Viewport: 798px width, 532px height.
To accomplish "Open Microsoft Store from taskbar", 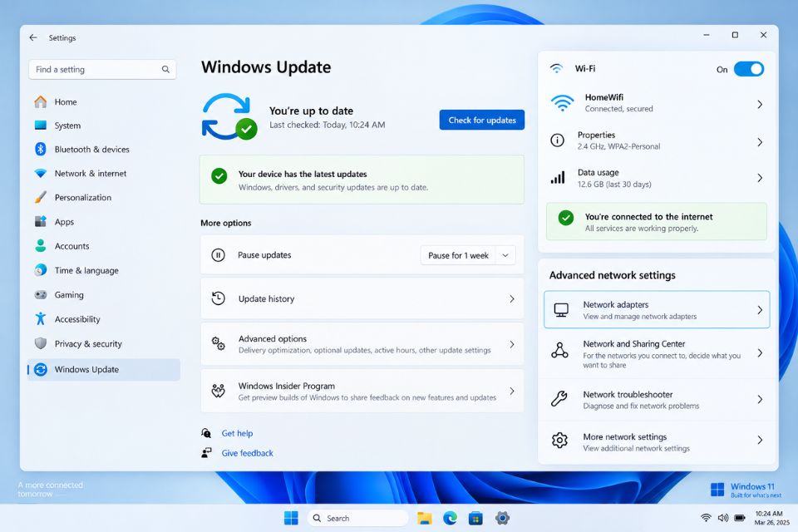I will point(475,518).
